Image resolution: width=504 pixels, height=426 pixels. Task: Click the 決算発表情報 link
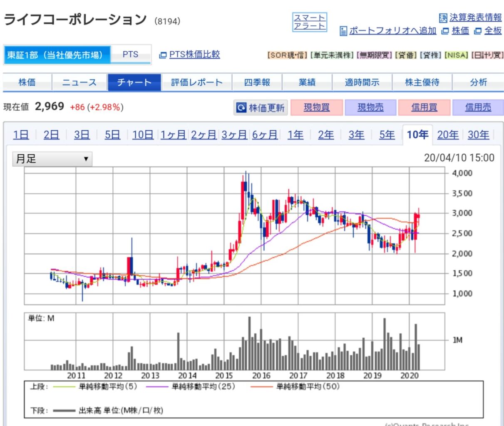tap(476, 17)
